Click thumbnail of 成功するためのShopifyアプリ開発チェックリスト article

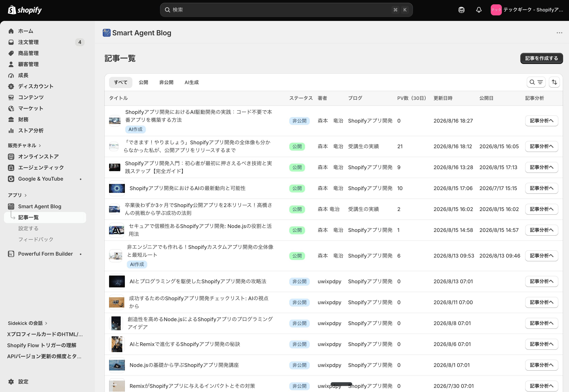(x=117, y=302)
